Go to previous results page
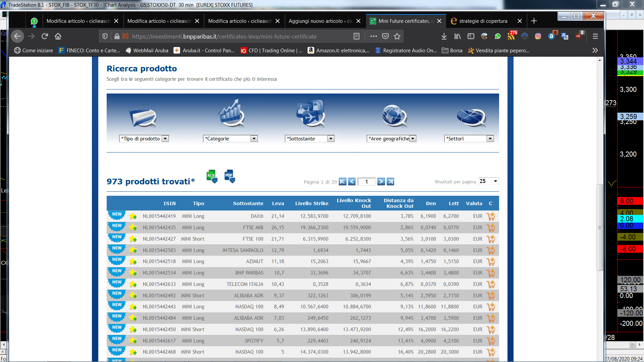Viewport: 644px width, 362px height. point(352,182)
